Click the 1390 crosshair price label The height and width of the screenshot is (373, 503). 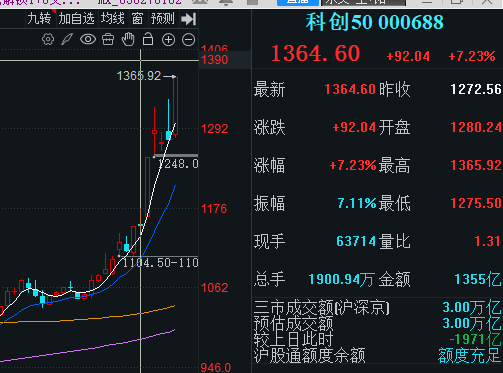(215, 60)
